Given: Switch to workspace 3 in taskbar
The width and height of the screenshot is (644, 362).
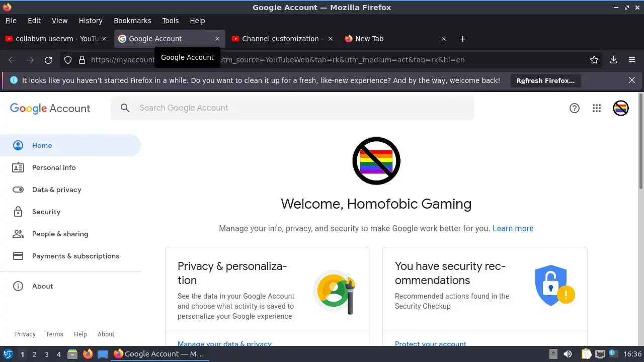Looking at the screenshot, I should (46, 354).
